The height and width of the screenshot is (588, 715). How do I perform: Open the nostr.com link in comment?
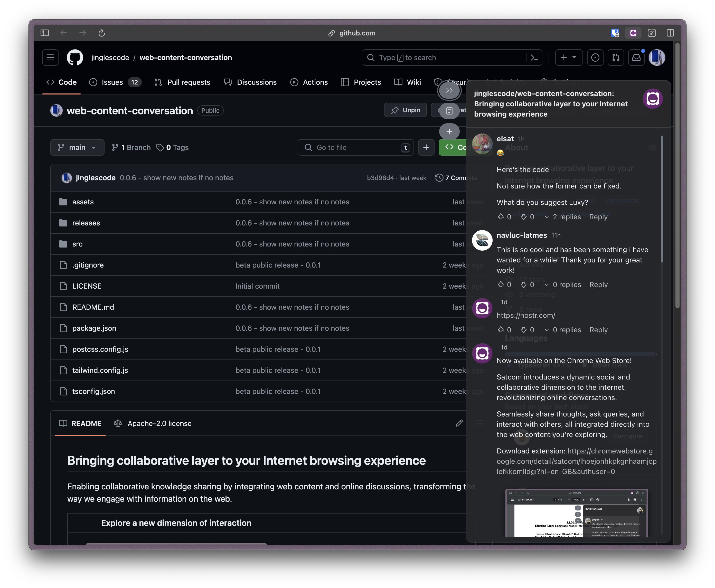tap(526, 315)
